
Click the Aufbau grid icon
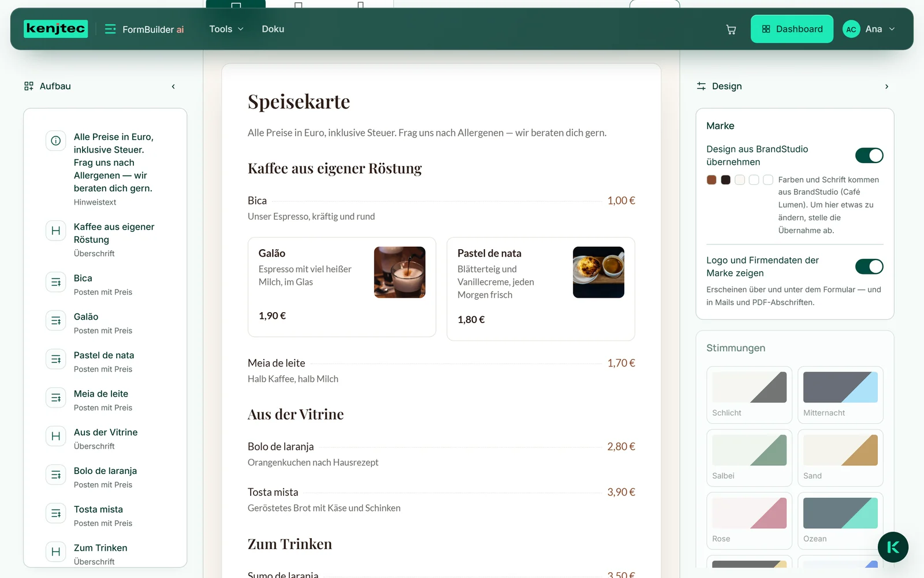[29, 86]
